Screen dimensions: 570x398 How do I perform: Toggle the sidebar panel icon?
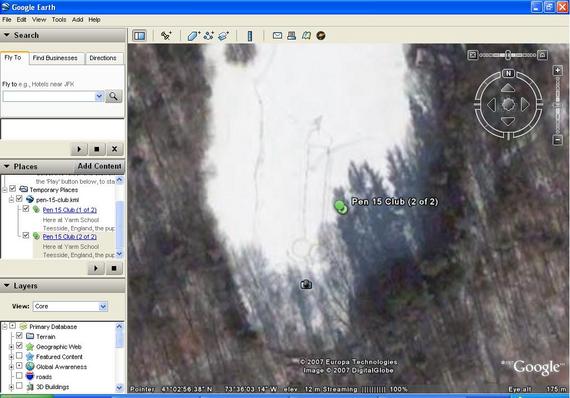140,36
